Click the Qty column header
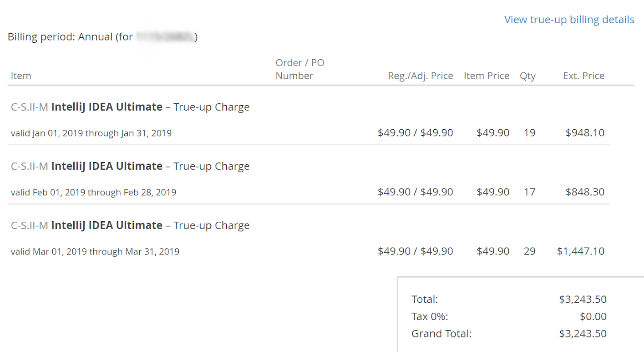 527,76
